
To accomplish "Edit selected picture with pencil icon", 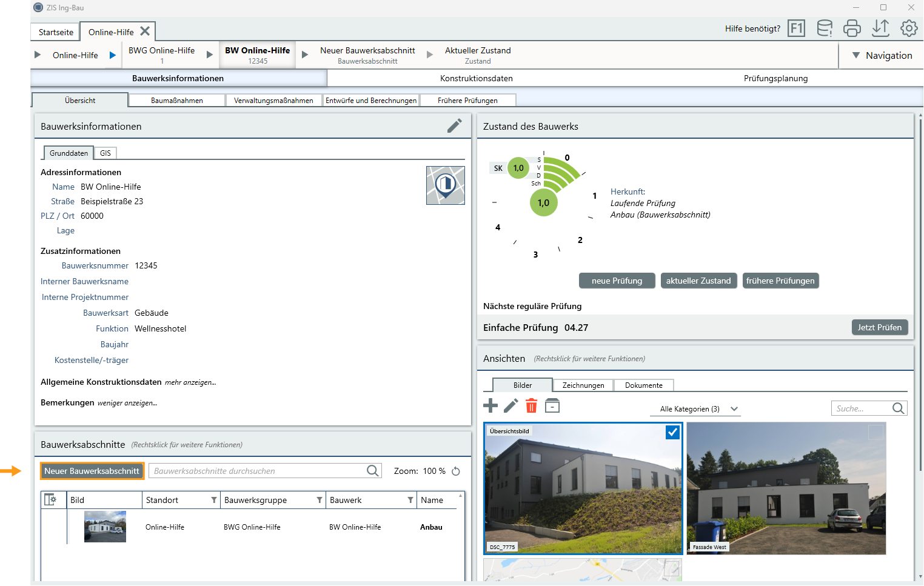I will [x=511, y=406].
